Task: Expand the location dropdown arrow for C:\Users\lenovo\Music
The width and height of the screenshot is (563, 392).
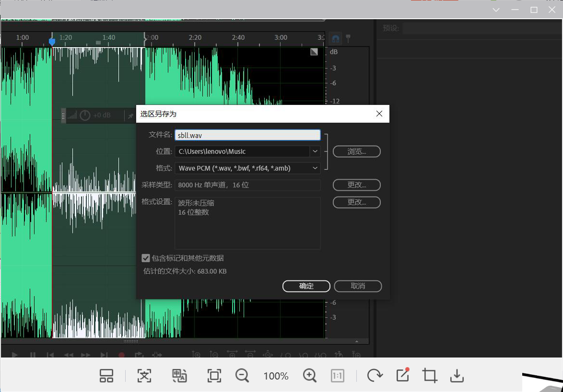Action: [x=315, y=151]
